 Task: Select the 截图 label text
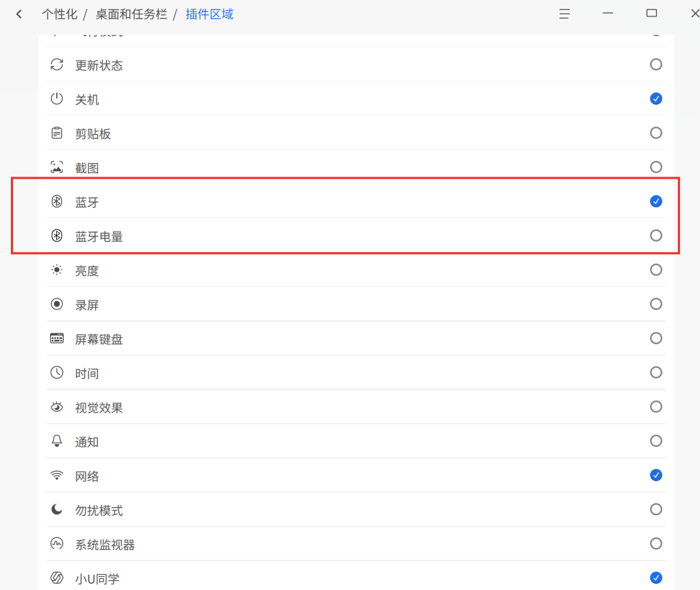86,168
